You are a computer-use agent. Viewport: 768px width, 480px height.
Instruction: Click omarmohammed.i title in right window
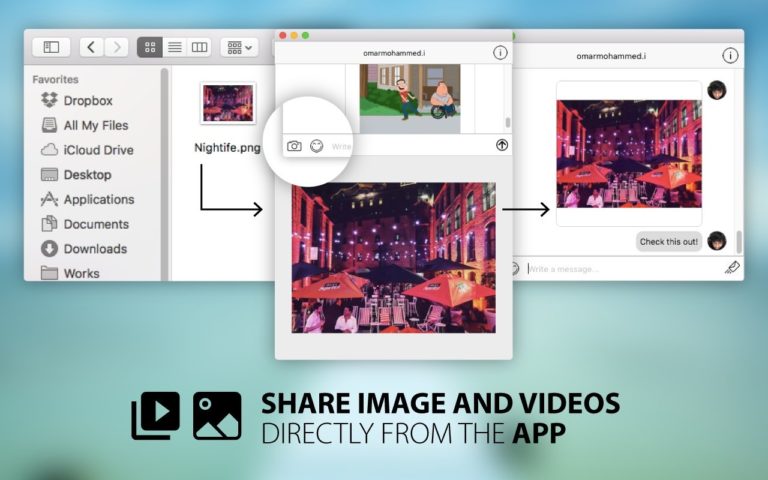coord(611,56)
